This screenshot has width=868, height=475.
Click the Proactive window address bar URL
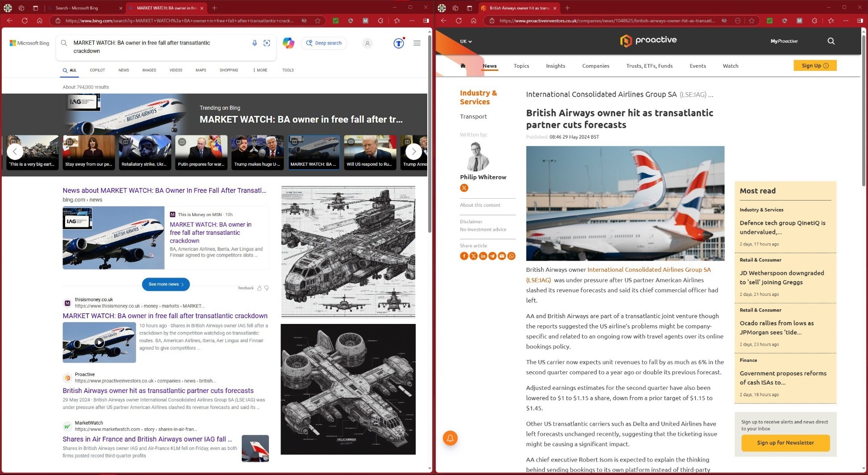tap(607, 20)
